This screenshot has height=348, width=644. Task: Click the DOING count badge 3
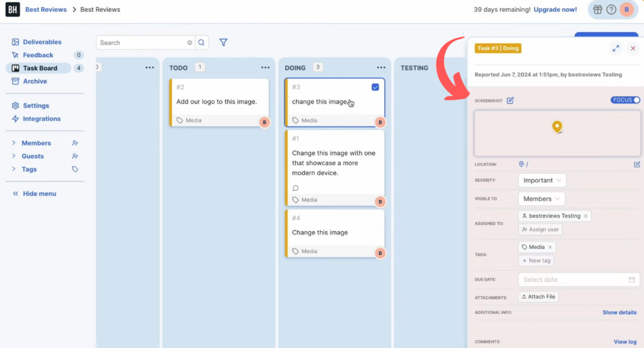pos(318,67)
